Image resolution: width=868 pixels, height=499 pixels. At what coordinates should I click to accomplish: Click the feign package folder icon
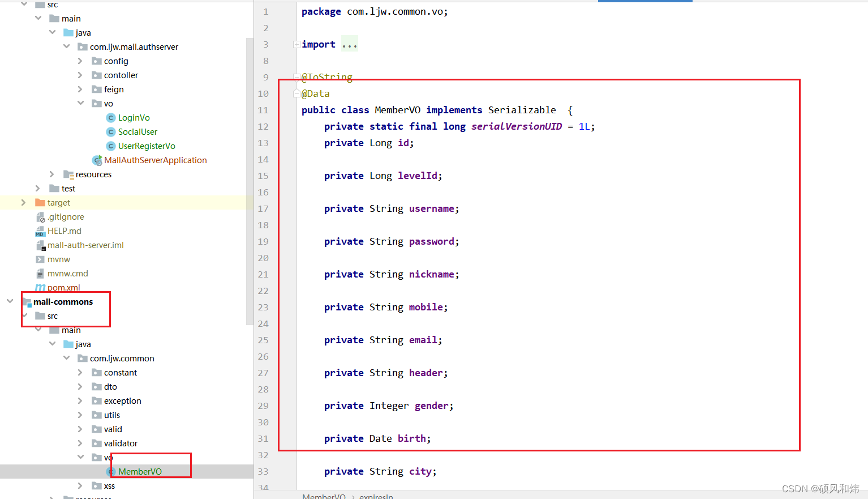97,89
